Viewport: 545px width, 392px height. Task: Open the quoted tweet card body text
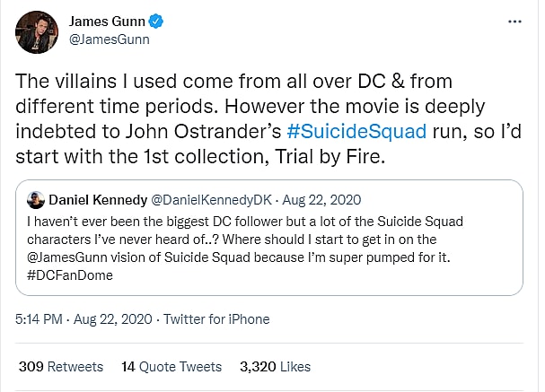point(269,240)
